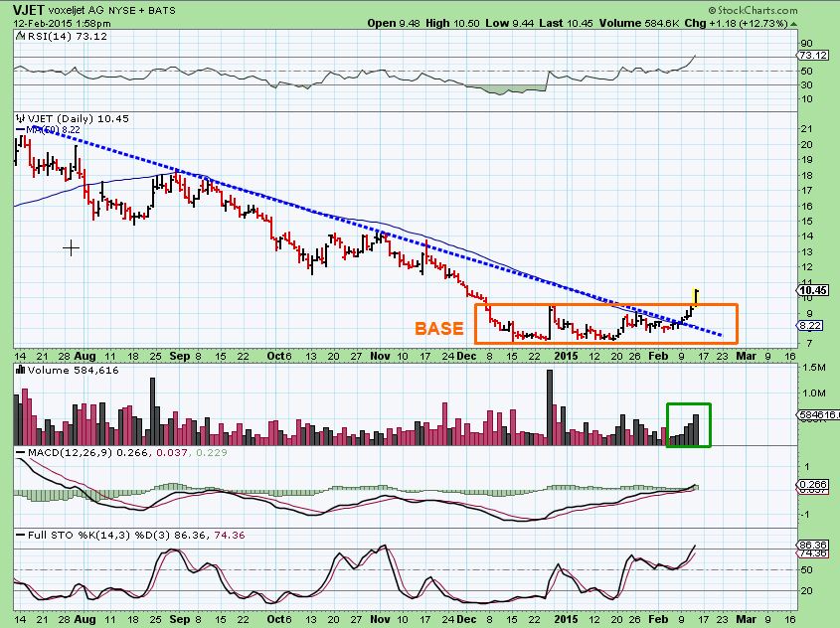Click the 'VJET (Daily) 10.45' price label
The image size is (840, 628).
[x=79, y=119]
